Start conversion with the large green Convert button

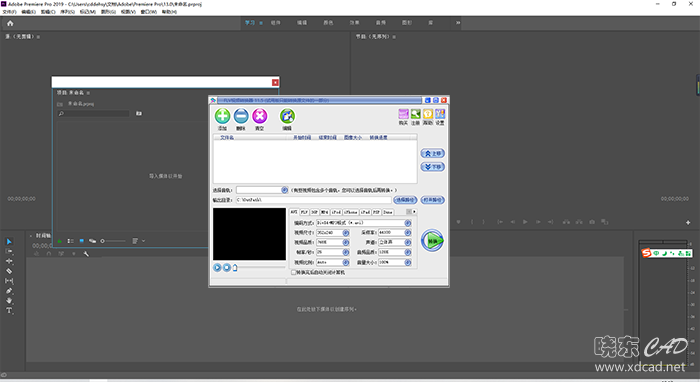pos(432,241)
